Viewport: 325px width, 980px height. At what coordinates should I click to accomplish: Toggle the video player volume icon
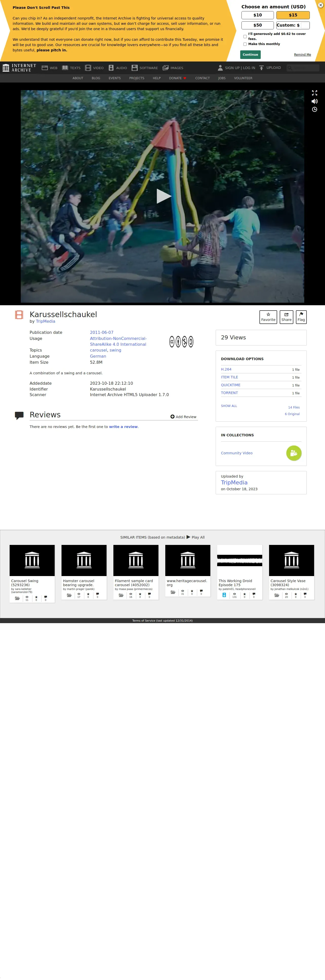[x=314, y=101]
